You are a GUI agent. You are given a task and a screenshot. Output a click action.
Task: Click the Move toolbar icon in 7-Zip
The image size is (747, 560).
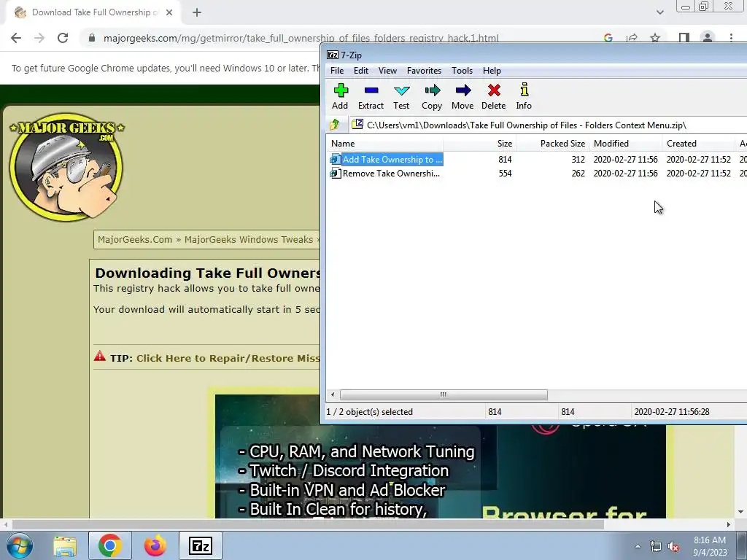pyautogui.click(x=462, y=97)
